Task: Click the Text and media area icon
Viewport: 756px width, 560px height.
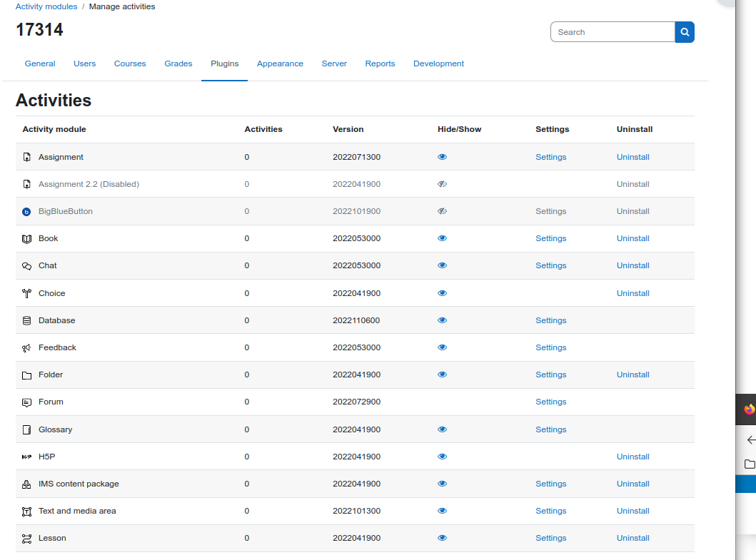Action: pyautogui.click(x=26, y=511)
